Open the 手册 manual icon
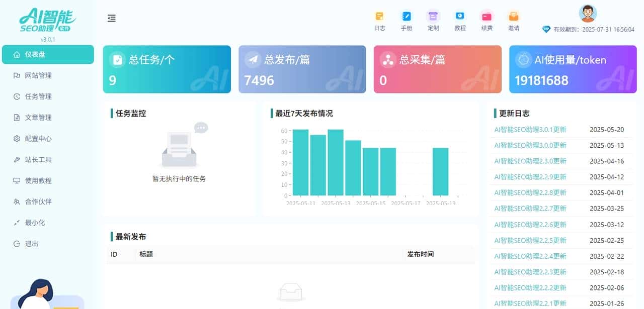644x309 pixels. coord(406,19)
